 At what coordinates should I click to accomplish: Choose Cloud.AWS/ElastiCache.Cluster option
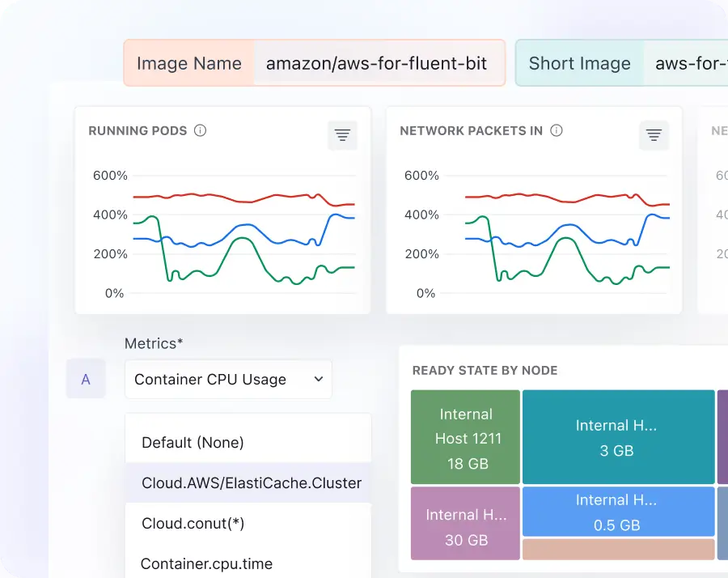coord(248,482)
